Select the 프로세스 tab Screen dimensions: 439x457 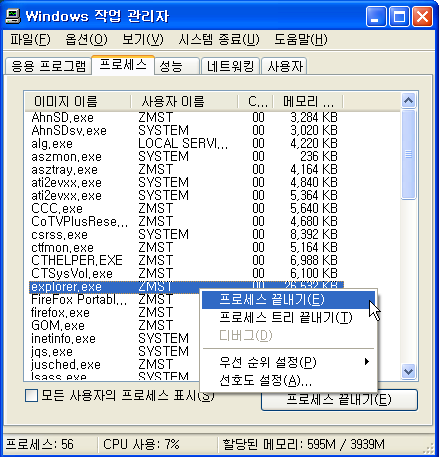tap(123, 65)
